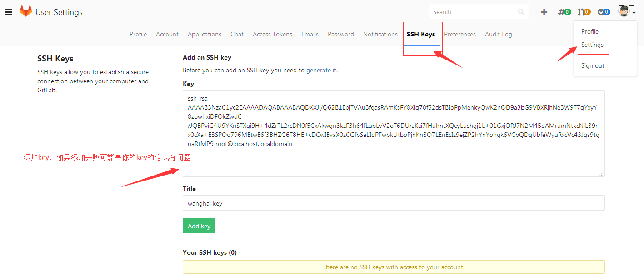
Task: Click into the Title input field
Action: (393, 203)
